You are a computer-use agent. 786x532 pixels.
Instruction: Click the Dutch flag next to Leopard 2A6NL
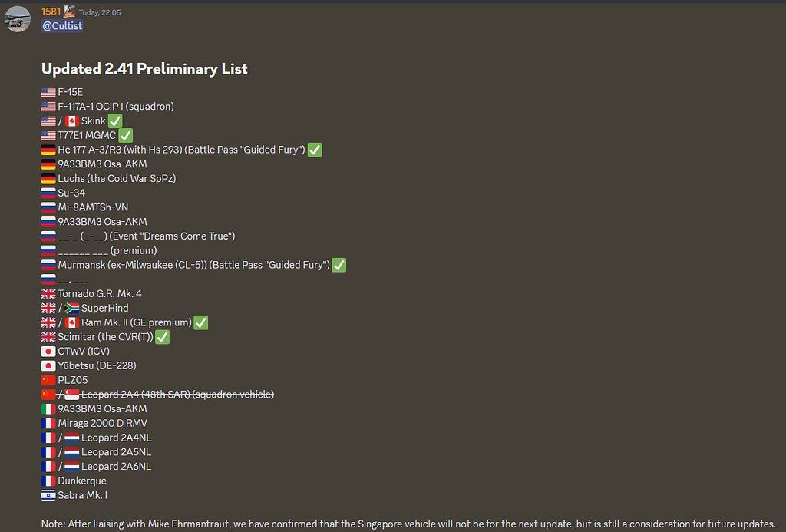tap(72, 466)
